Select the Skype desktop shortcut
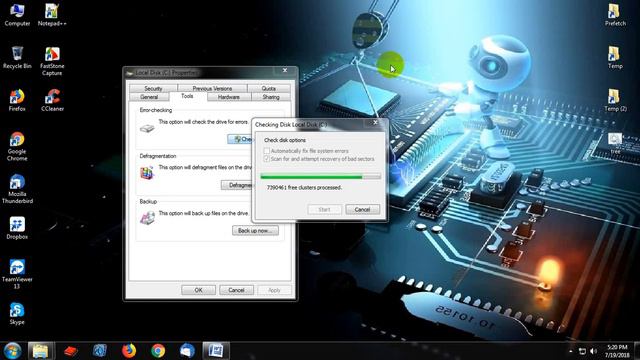This screenshot has height=360, width=640. pos(17,313)
